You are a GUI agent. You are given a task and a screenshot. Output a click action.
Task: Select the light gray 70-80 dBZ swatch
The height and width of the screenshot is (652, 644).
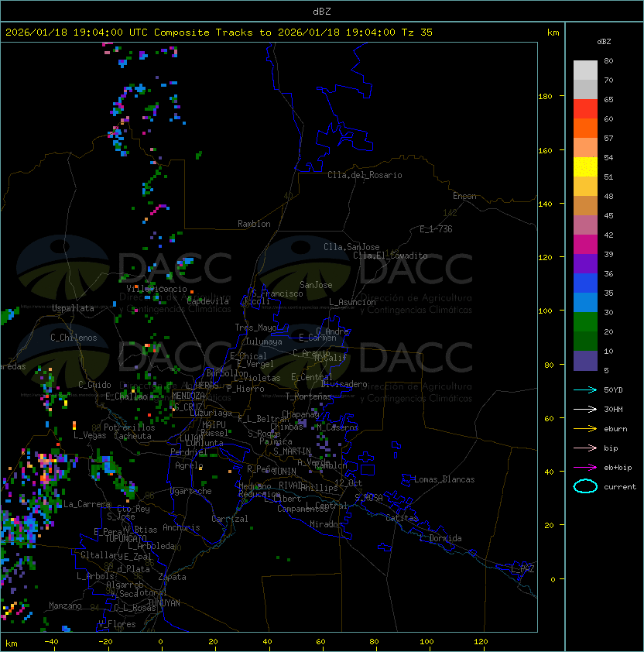pos(585,70)
